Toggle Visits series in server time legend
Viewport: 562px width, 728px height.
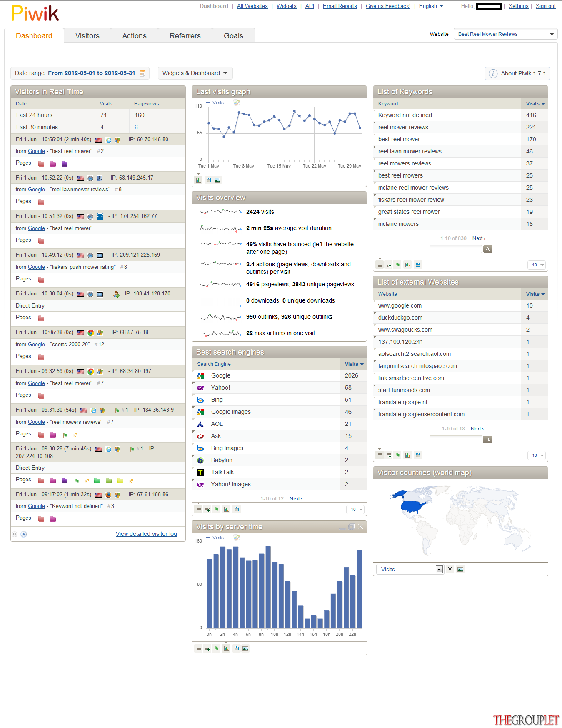[x=215, y=538]
